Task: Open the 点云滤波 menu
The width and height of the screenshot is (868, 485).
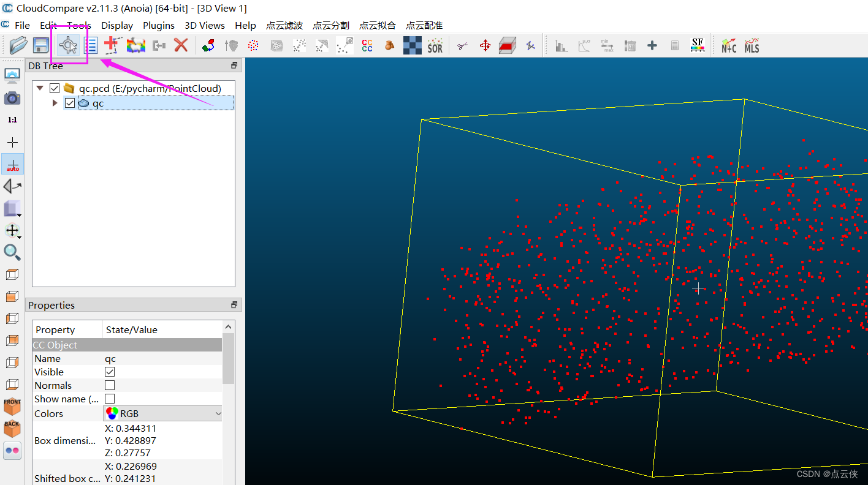Action: [284, 25]
